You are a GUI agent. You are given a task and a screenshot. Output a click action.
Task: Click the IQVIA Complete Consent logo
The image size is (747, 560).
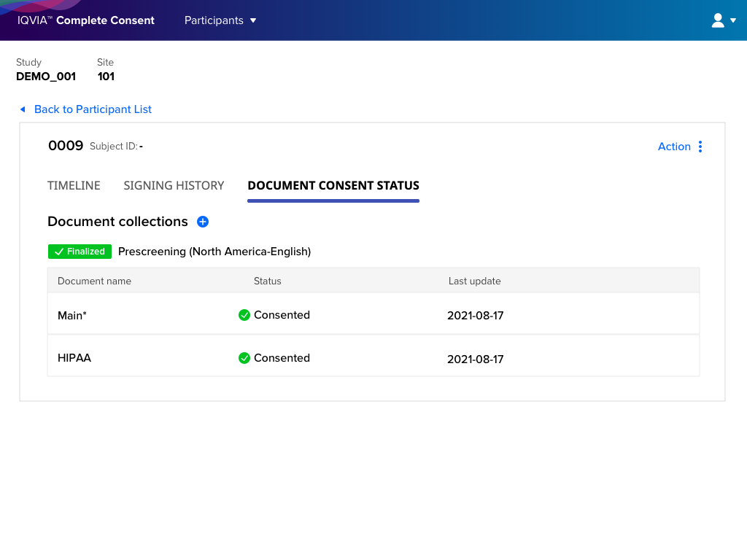coord(86,20)
